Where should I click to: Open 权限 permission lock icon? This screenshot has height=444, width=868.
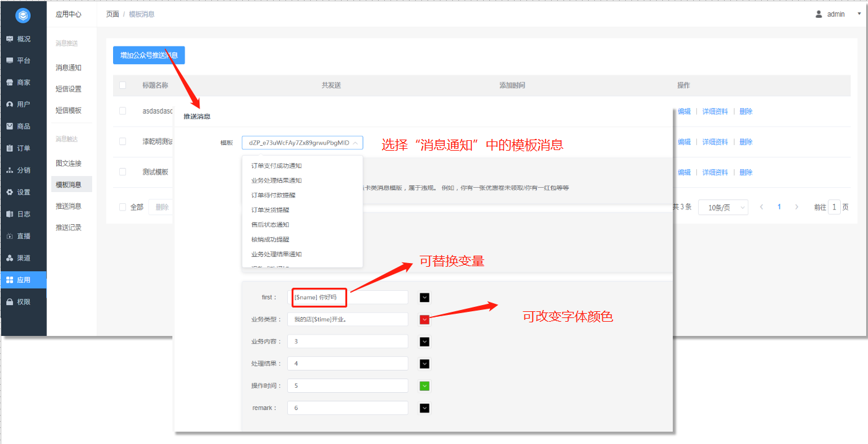[10, 302]
